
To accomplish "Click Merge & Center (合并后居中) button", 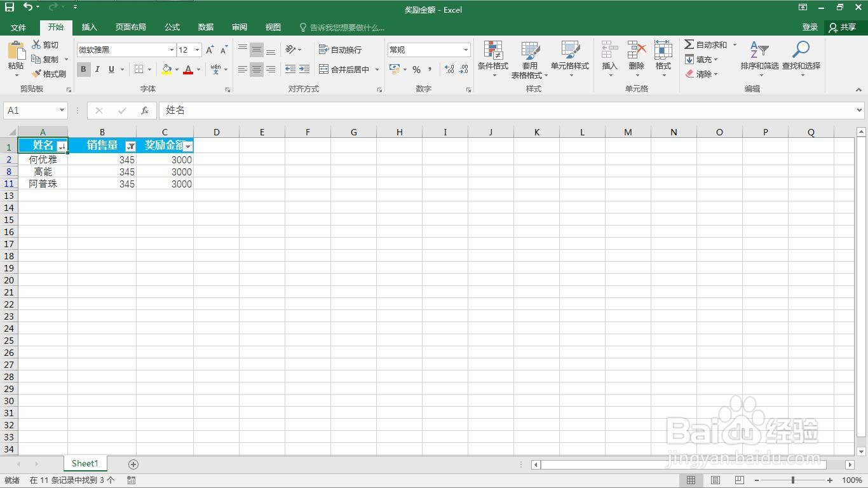I will click(x=344, y=69).
